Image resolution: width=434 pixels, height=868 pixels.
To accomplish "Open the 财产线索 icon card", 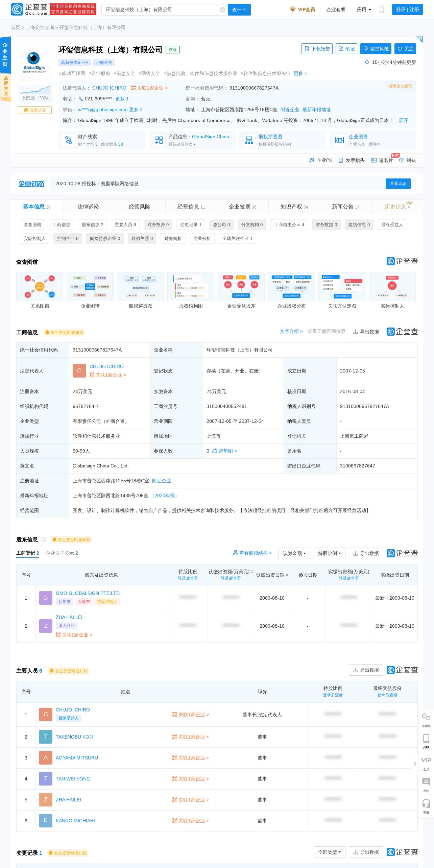I will [69, 140].
